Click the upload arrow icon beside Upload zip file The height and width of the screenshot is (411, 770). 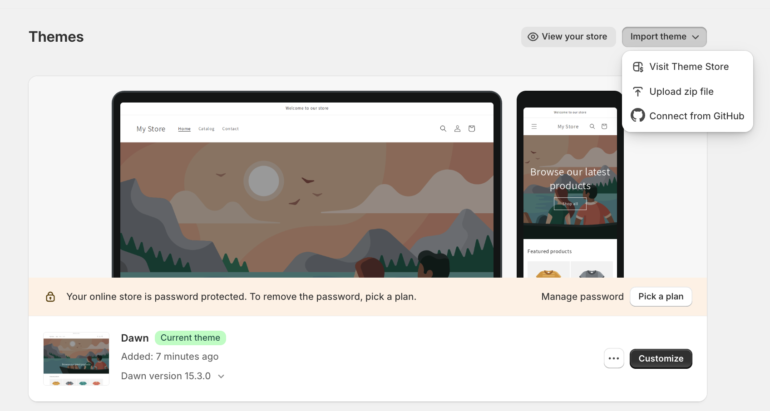(x=637, y=91)
